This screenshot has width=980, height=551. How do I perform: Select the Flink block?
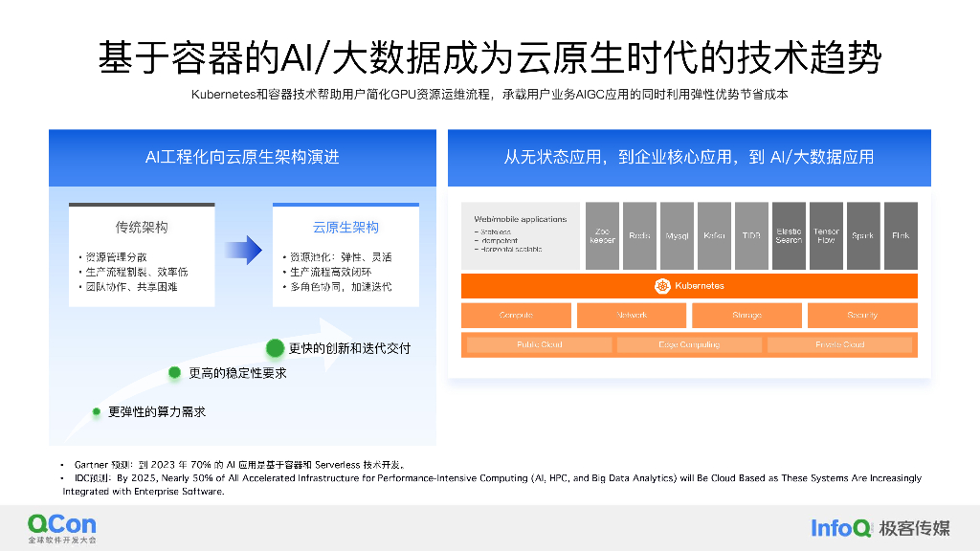(x=901, y=235)
